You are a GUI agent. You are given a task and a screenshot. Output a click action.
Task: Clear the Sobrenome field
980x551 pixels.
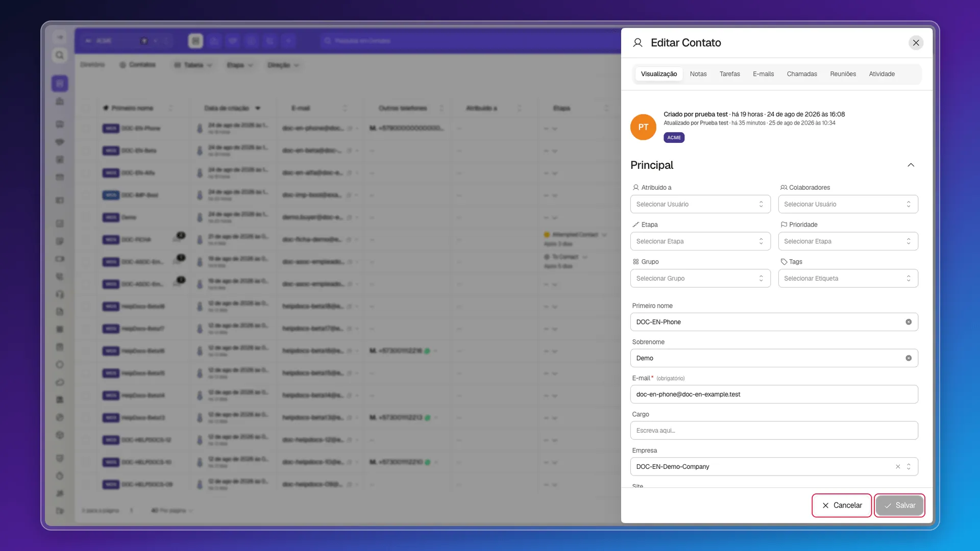pos(909,358)
